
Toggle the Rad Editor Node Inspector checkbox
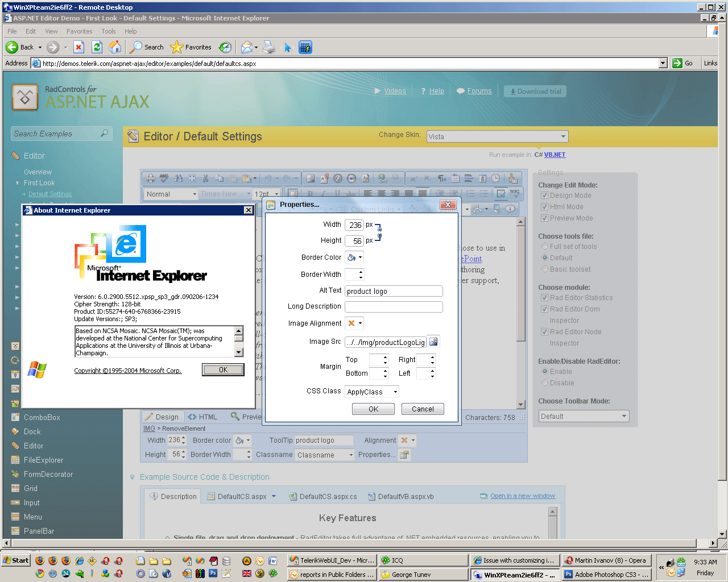pos(544,332)
